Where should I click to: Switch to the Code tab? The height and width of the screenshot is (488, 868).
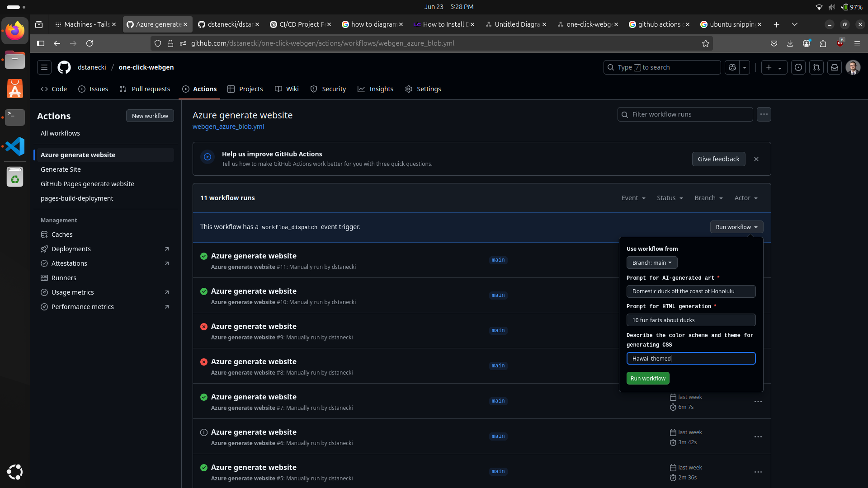pyautogui.click(x=54, y=89)
